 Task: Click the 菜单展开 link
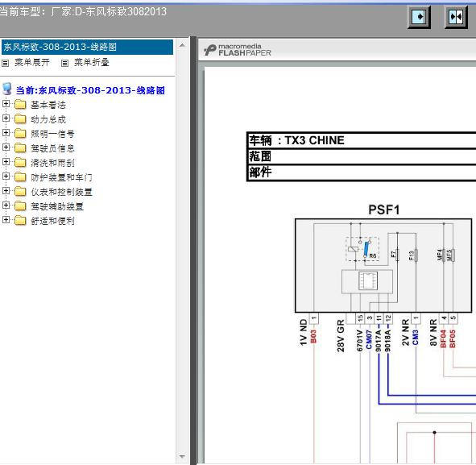(32, 63)
